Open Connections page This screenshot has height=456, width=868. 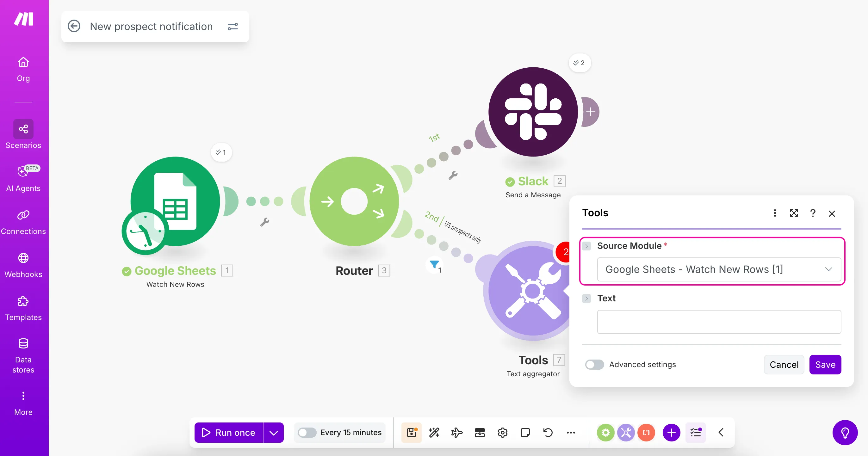point(23,222)
